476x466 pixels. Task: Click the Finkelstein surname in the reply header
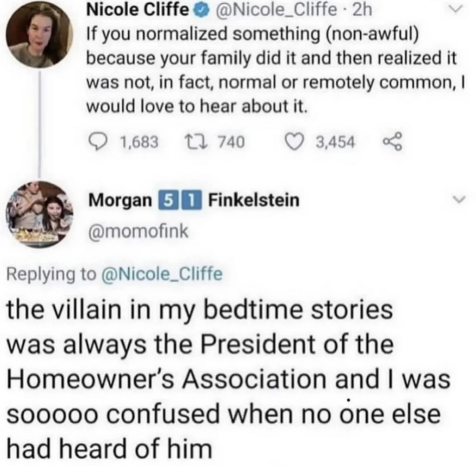click(253, 201)
